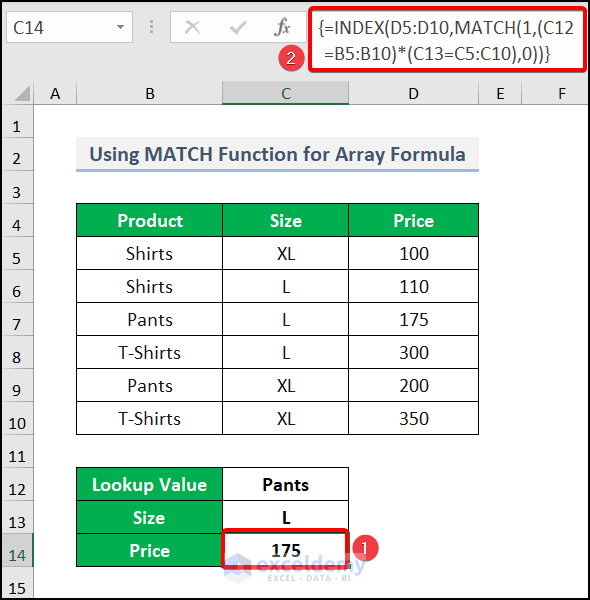Select row 4 header
The image size is (590, 600).
(18, 220)
